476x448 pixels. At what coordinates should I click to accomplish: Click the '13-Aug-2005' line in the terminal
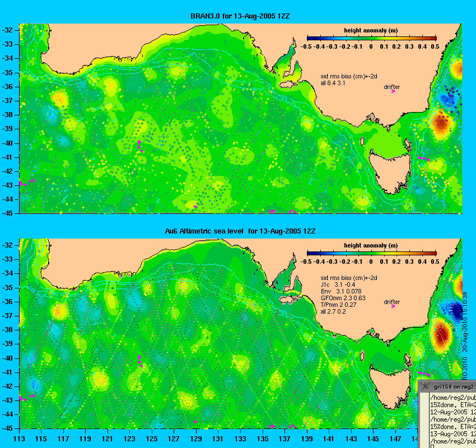(x=453, y=434)
